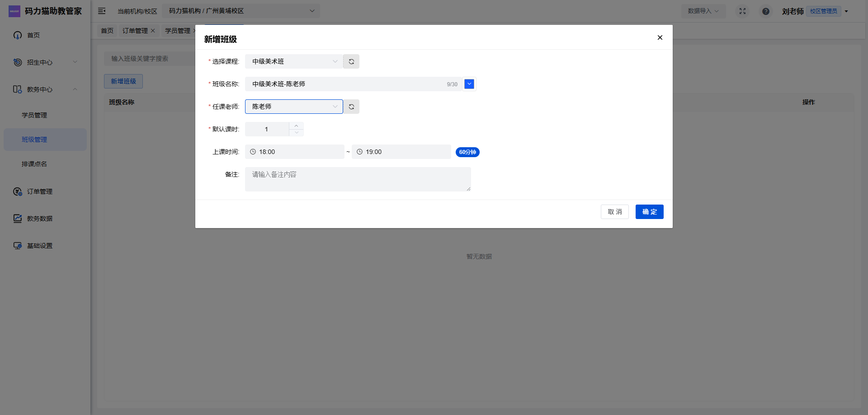Open the 选择课程 dropdown
The image size is (868, 415).
tap(294, 61)
